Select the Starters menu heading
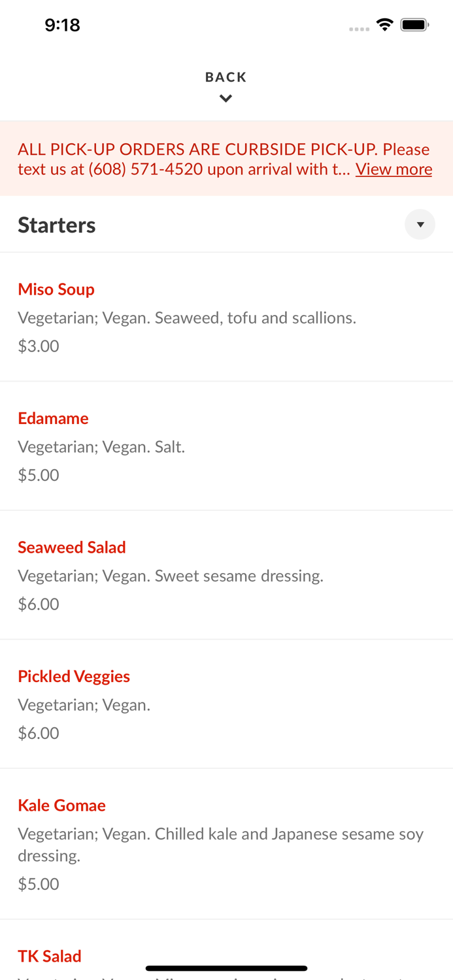Viewport: 453px width, 980px height. [57, 224]
